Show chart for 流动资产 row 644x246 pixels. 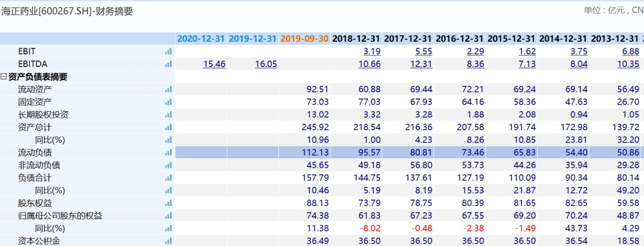(x=168, y=90)
